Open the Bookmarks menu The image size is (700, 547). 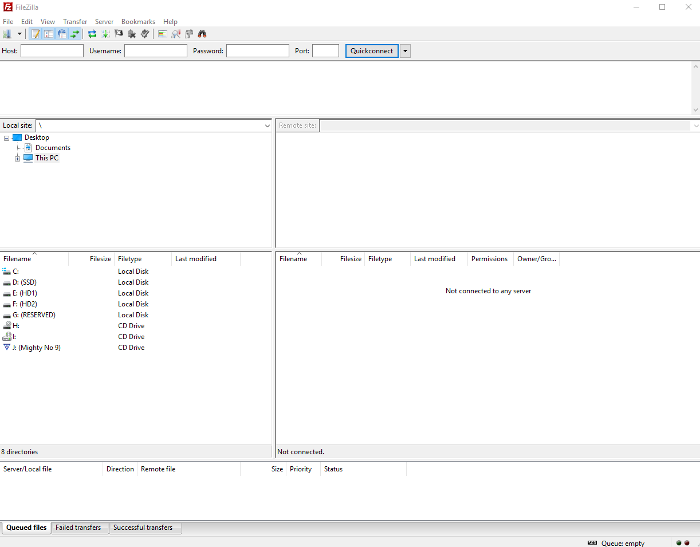point(138,21)
